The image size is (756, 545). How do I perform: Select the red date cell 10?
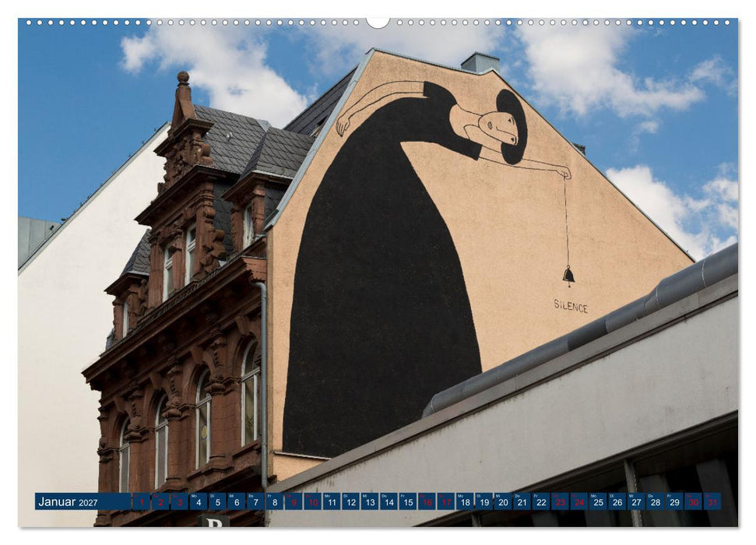coord(313,501)
